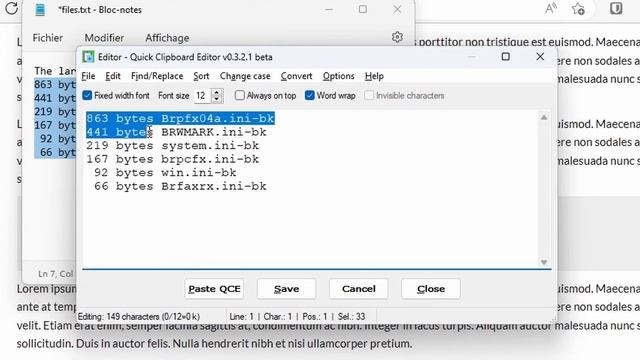The height and width of the screenshot is (360, 640).
Task: Close the Quick Clipboard Editor window
Action: click(540, 56)
